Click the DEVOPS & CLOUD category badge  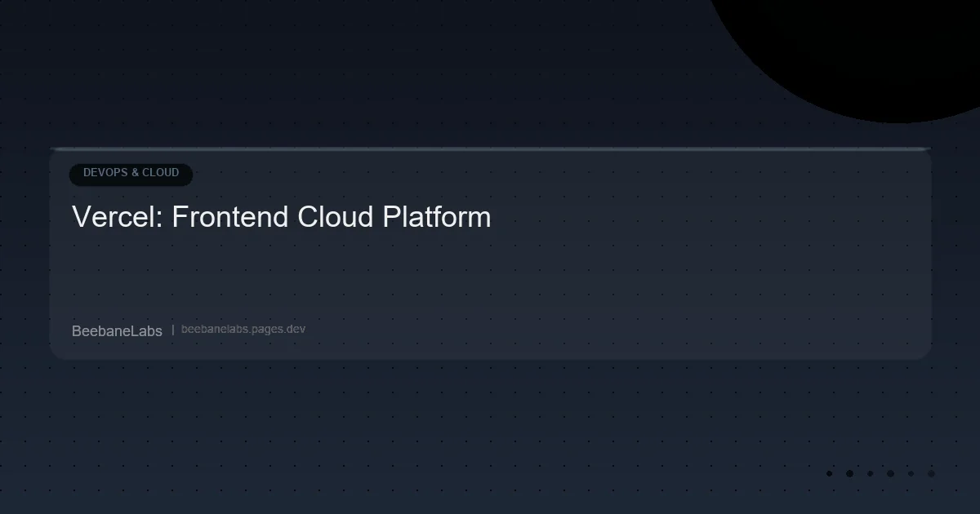tap(131, 174)
